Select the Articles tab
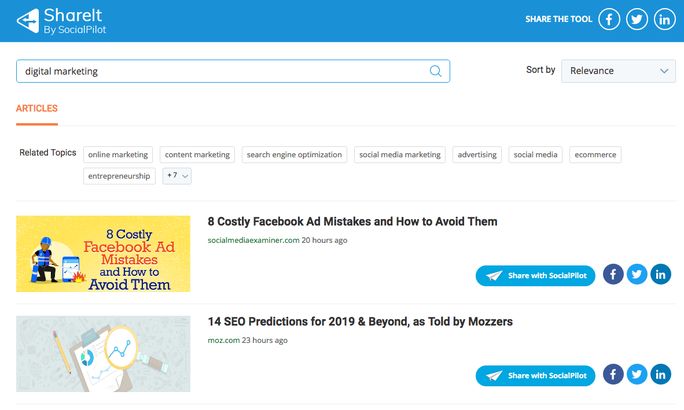This screenshot has height=410, width=684. click(37, 109)
